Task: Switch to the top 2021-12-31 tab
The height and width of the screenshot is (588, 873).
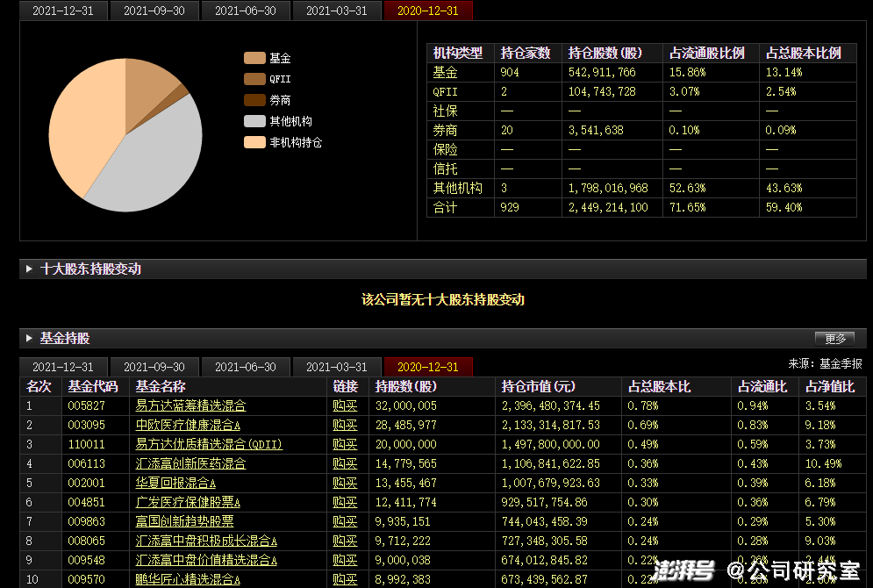Action: (x=62, y=11)
